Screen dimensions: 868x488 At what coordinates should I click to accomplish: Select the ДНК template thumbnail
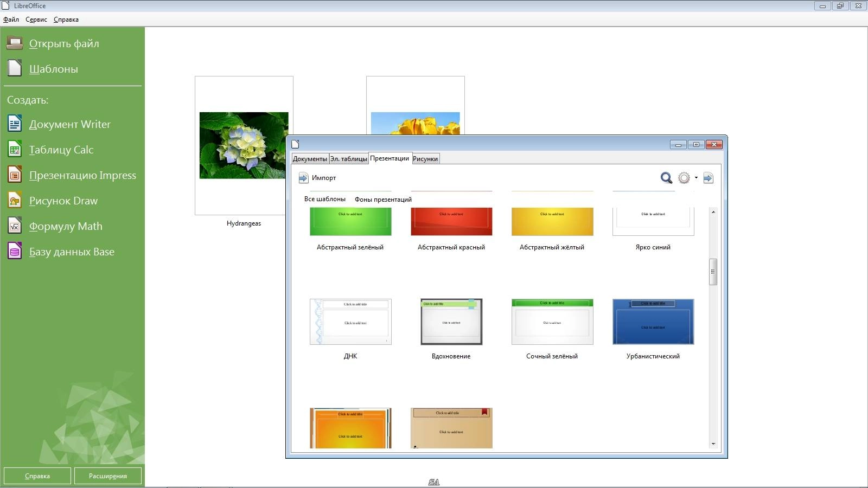tap(350, 322)
